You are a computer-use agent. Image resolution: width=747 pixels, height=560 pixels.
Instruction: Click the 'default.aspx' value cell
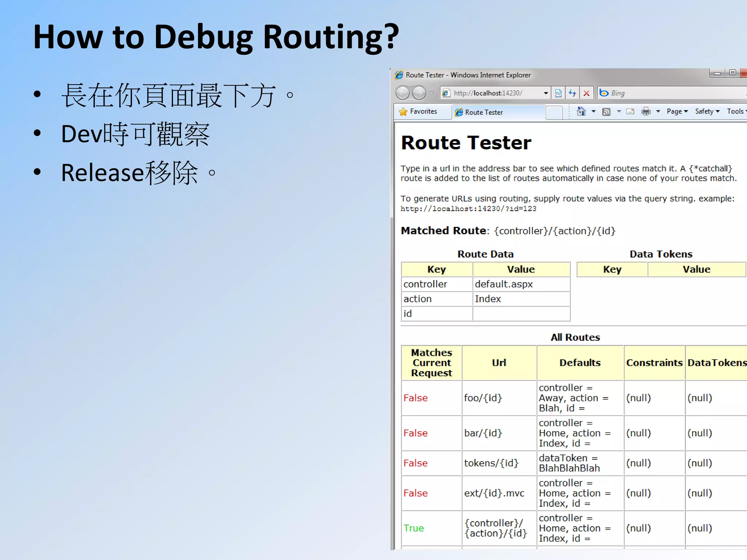point(521,284)
